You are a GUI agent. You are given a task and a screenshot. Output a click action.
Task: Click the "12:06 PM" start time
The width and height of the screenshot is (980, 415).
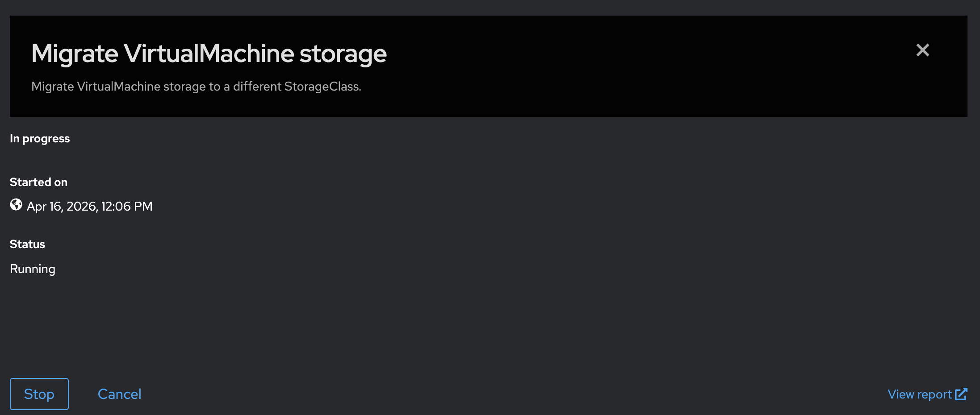coord(127,207)
